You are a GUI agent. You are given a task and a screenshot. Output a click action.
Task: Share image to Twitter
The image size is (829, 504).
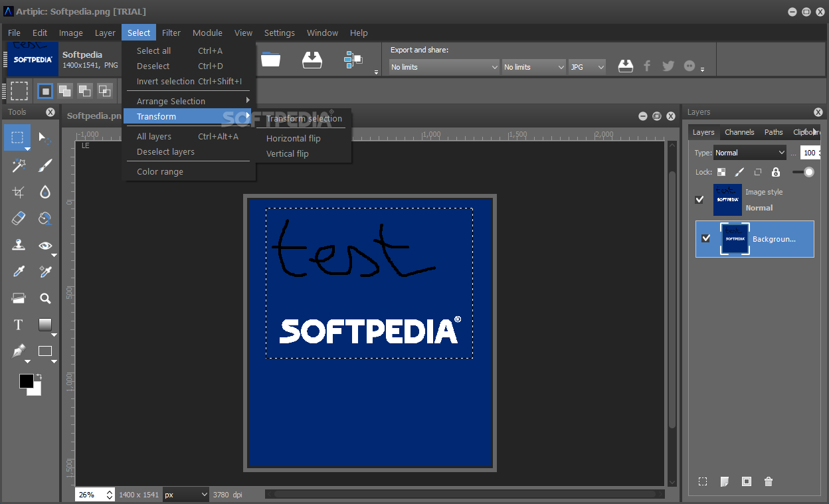pos(668,66)
